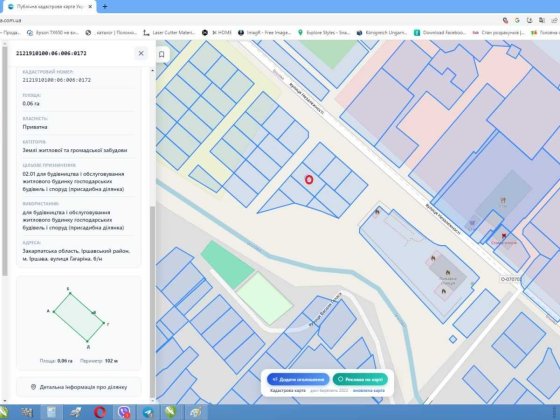Open the Explore Styles bookmark
The height and width of the screenshot is (420, 560).
click(324, 32)
